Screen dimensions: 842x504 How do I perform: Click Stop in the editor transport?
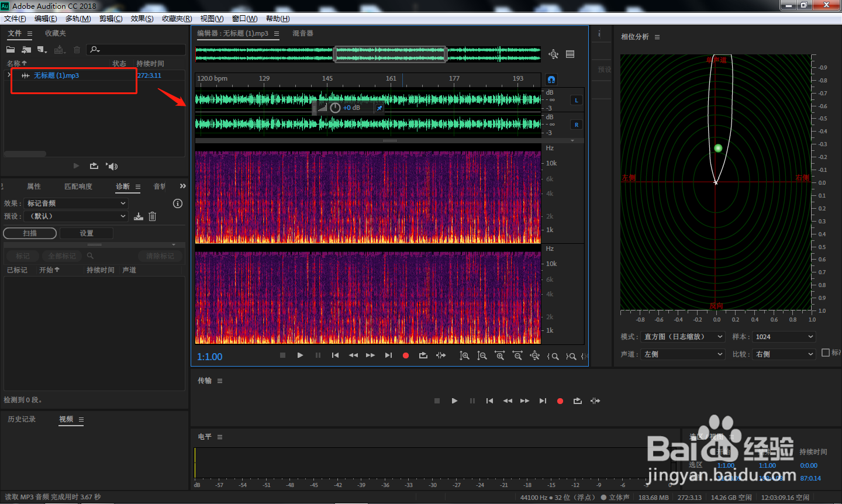click(282, 355)
